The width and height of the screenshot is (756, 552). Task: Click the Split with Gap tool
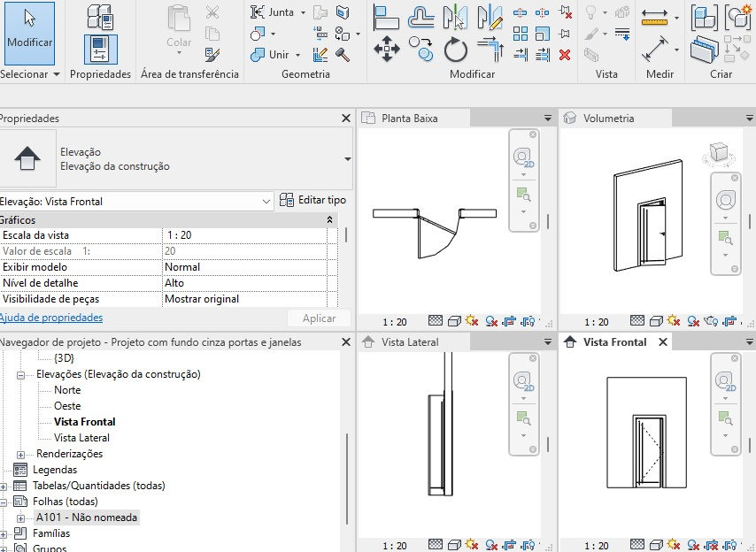point(543,12)
